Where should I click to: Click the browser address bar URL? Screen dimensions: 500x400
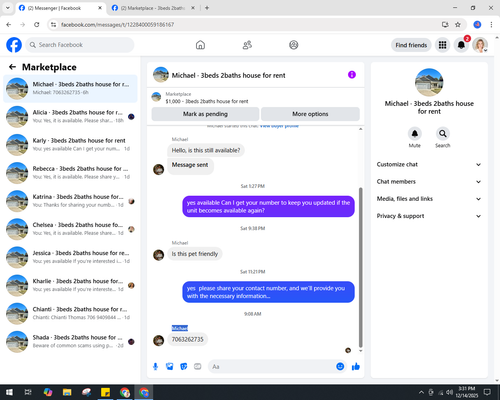117,25
